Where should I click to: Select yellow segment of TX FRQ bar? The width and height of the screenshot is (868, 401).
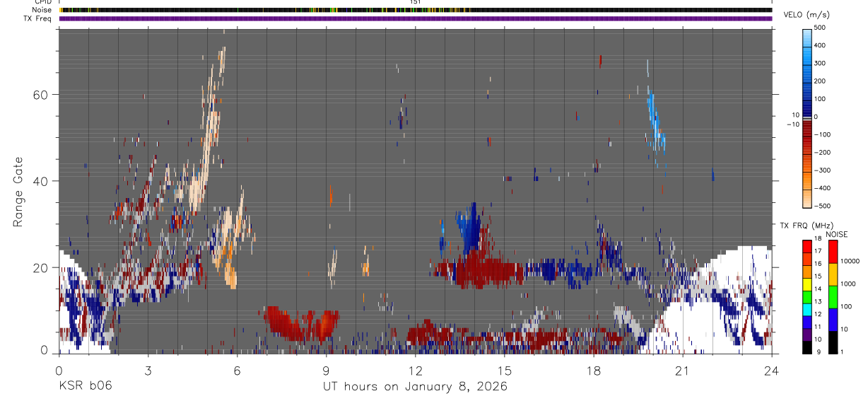coord(807,284)
